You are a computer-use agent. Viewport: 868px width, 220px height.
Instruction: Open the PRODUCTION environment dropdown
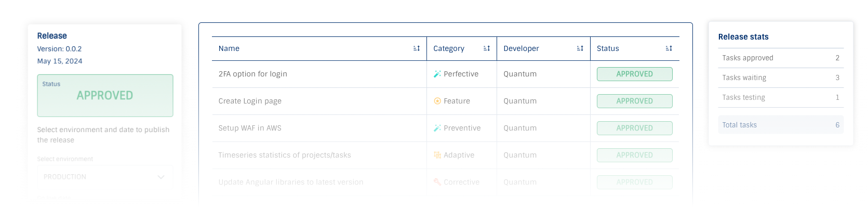click(105, 177)
